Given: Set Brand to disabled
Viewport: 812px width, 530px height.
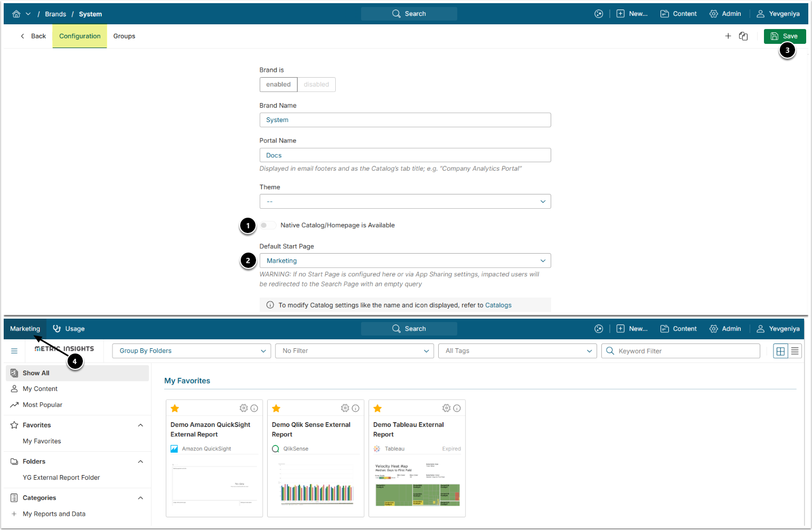Looking at the screenshot, I should [x=316, y=85].
